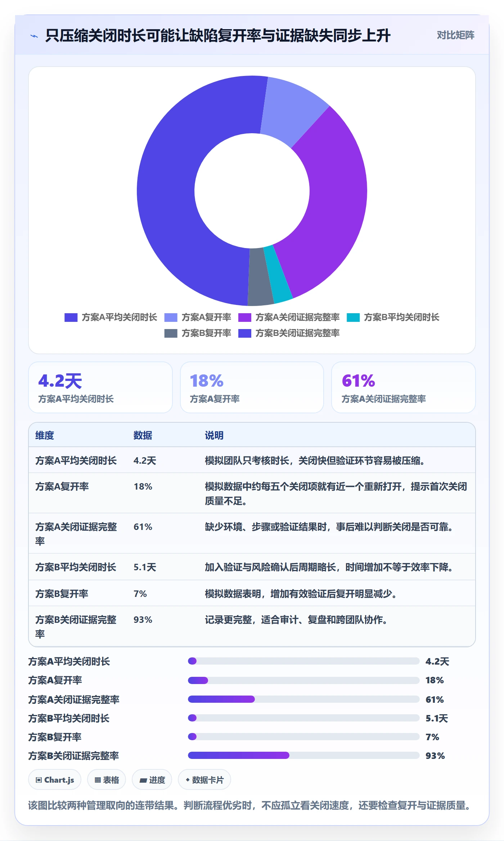The height and width of the screenshot is (841, 504).
Task: Click the row text 模拟数据表明，增加有效验证后复开明显减少
Action: click(301, 594)
